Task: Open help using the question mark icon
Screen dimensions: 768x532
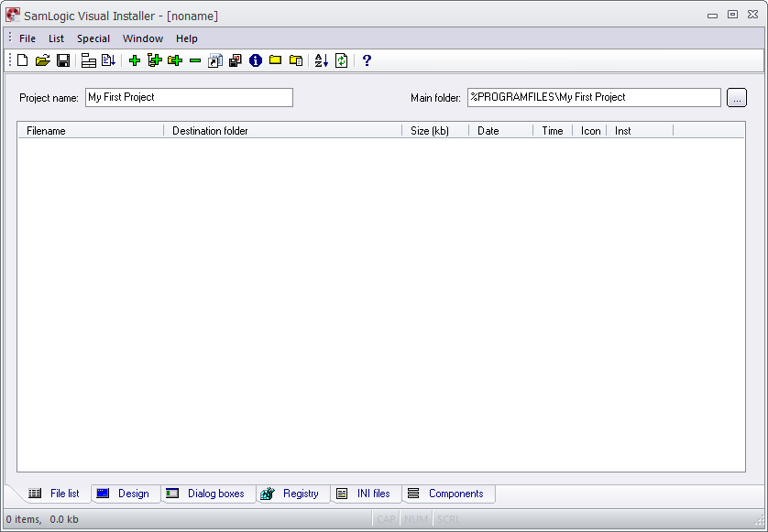Action: click(367, 60)
